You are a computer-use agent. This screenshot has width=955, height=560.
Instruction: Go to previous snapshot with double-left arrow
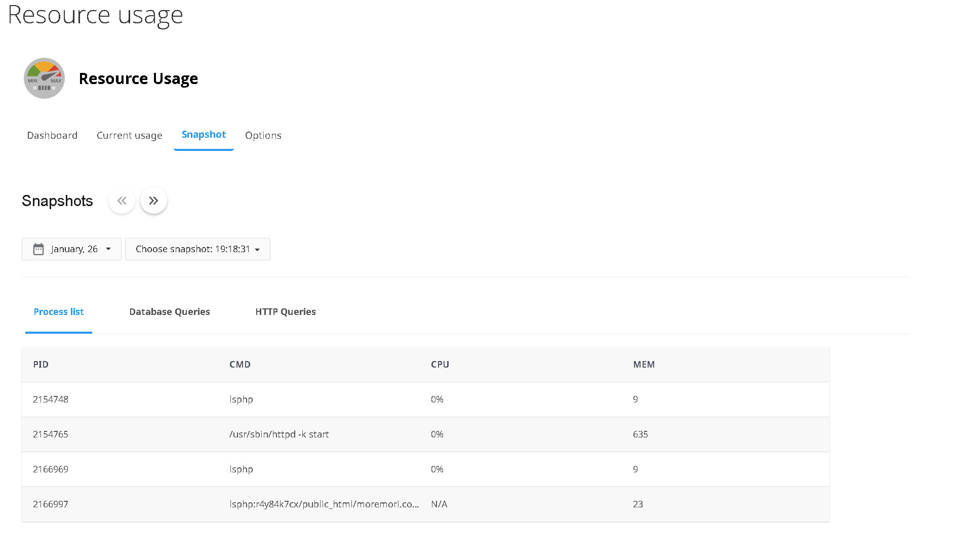click(x=122, y=201)
